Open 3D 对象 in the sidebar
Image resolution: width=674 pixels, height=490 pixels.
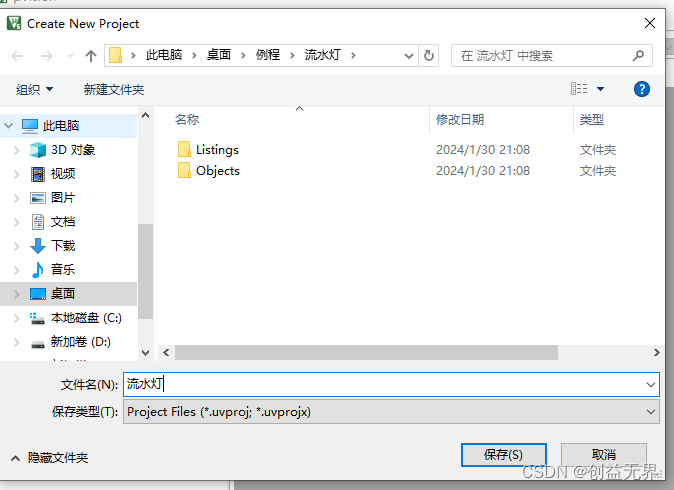pos(73,150)
